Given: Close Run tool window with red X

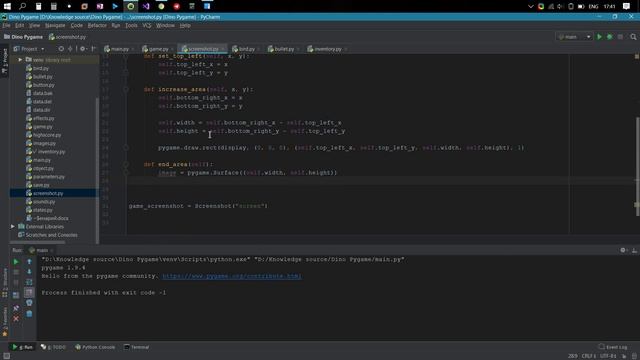Looking at the screenshot, I should tap(16, 318).
